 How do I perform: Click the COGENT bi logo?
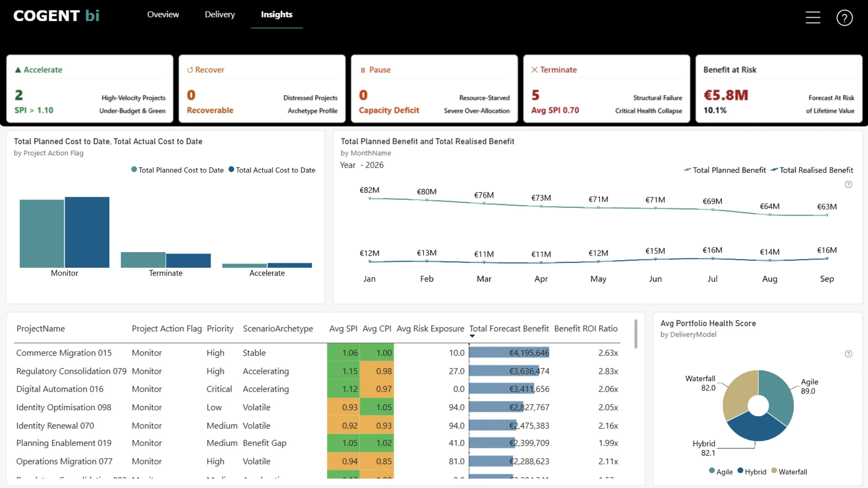[x=57, y=16]
